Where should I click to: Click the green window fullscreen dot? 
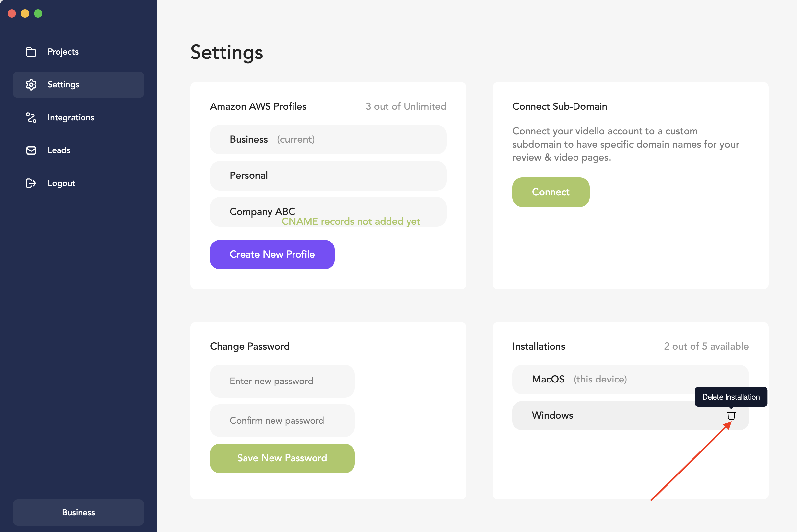point(38,13)
